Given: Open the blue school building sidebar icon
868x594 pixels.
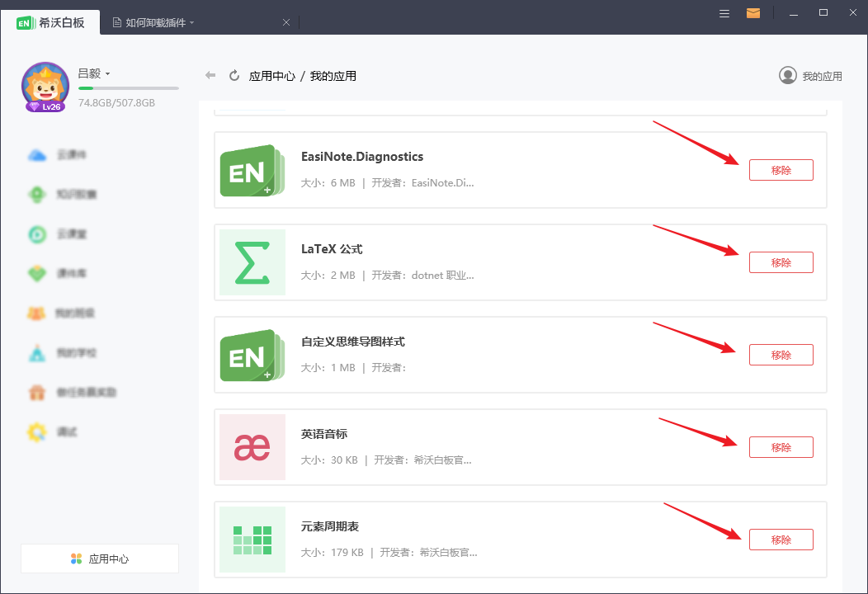Looking at the screenshot, I should pos(37,352).
